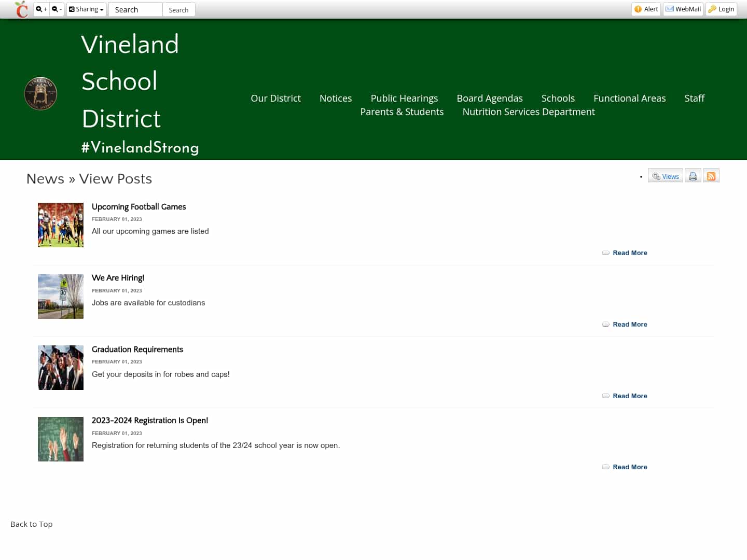Click the Views icon

665,176
